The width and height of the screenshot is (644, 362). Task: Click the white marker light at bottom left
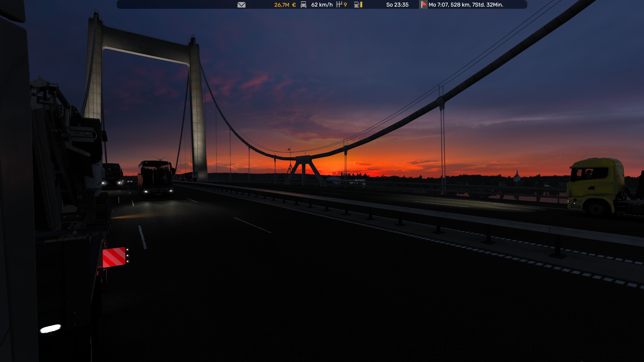(x=50, y=329)
